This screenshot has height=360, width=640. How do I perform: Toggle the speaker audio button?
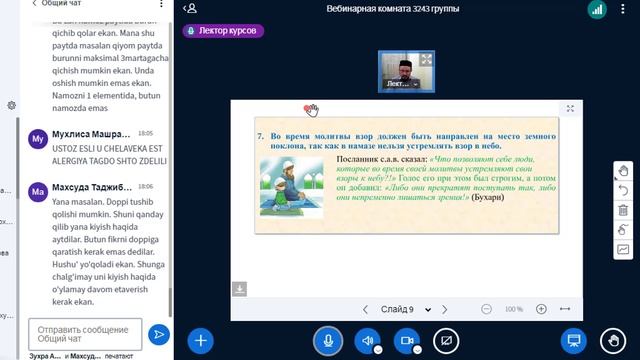click(x=367, y=340)
